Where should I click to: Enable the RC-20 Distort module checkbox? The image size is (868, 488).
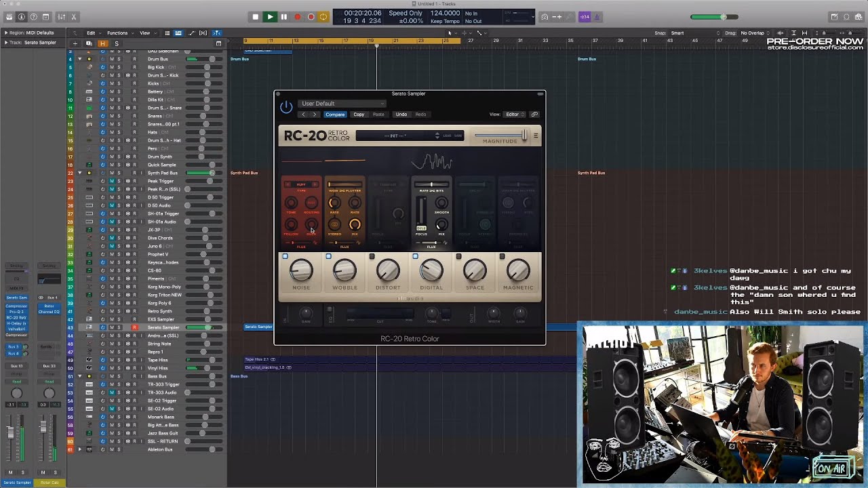[x=372, y=256]
